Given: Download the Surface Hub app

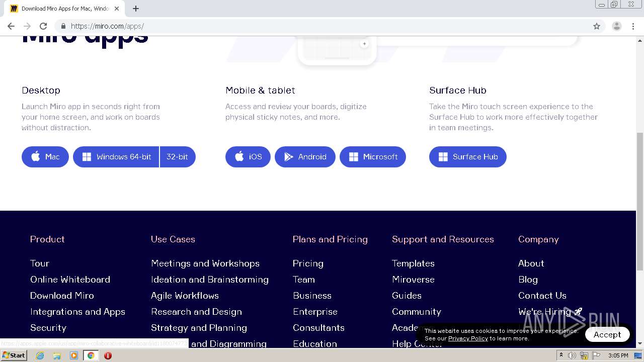Looking at the screenshot, I should (x=468, y=157).
